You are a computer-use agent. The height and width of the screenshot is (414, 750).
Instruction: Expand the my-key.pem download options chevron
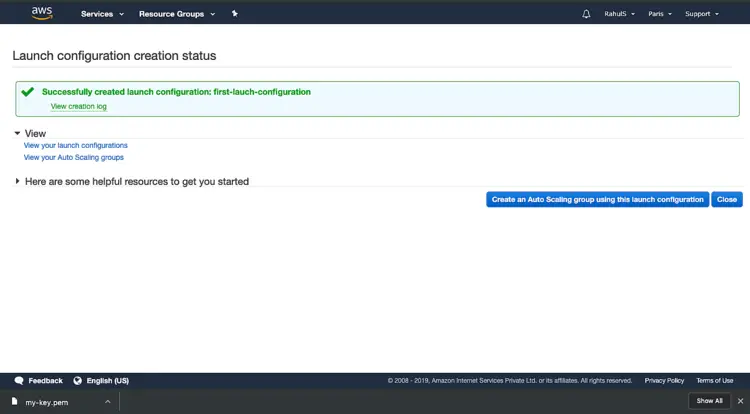point(108,402)
